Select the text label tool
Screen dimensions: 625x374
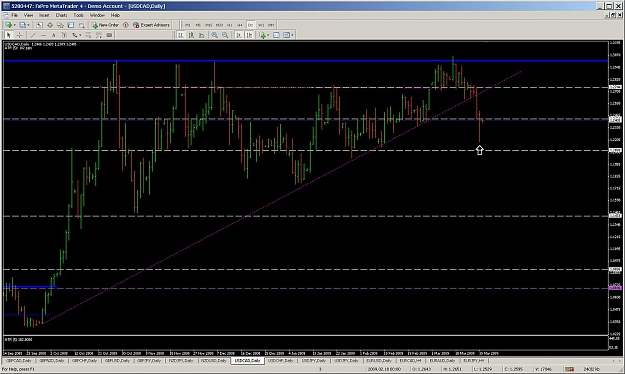tap(64, 35)
